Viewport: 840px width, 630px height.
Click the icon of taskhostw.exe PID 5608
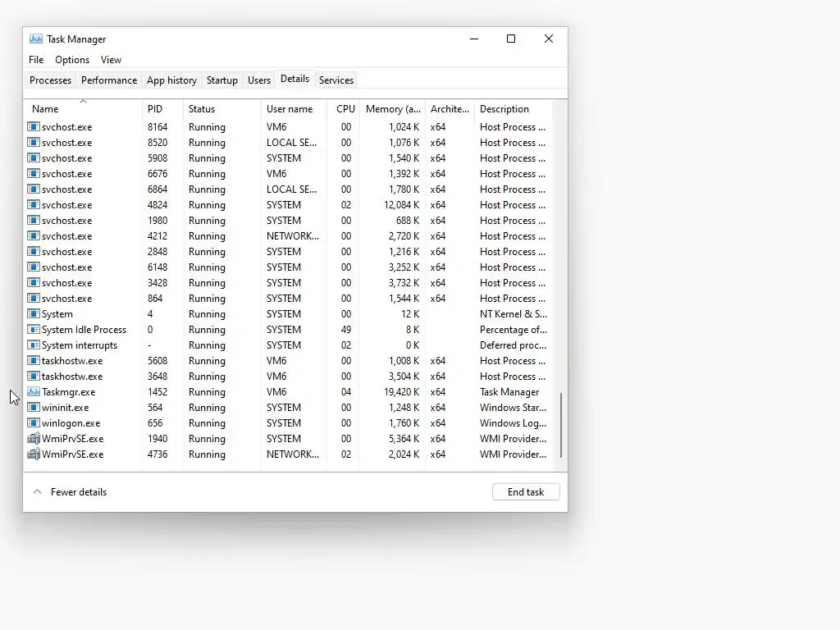(33, 361)
